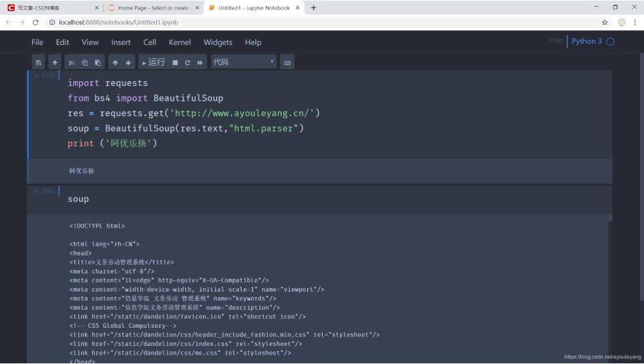This screenshot has width=644, height=364.
Task: Save notebook with the floppy disk icon
Action: 39,62
